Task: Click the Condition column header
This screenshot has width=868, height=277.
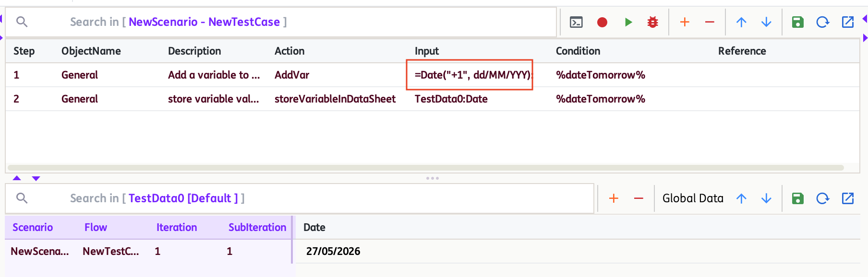Action: [578, 51]
